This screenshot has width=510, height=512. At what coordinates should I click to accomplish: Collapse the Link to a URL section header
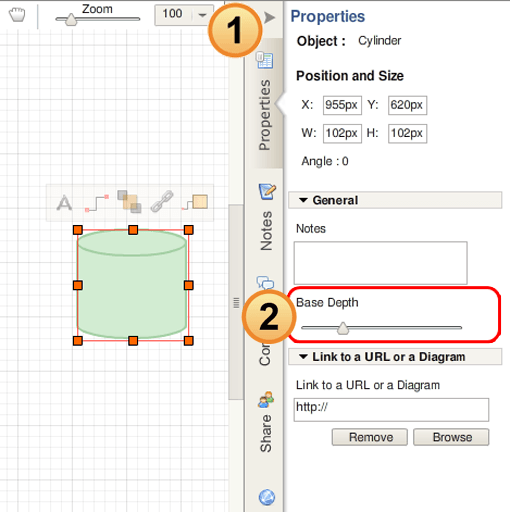[395, 357]
